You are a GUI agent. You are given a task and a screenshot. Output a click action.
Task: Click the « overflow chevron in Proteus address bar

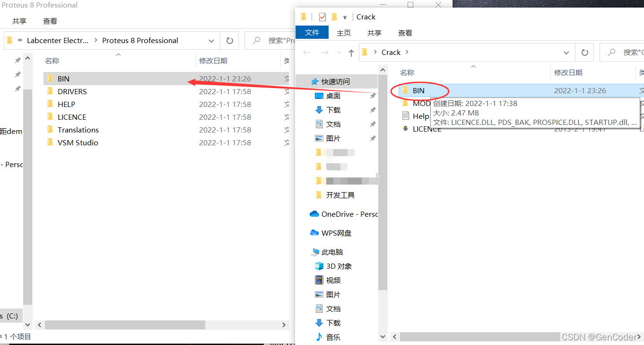[x=20, y=40]
